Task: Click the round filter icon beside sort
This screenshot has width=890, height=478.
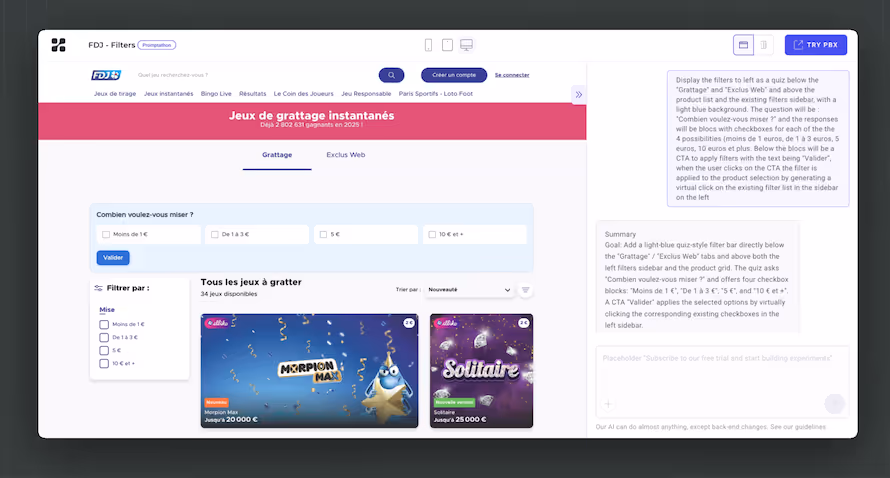Action: point(526,290)
